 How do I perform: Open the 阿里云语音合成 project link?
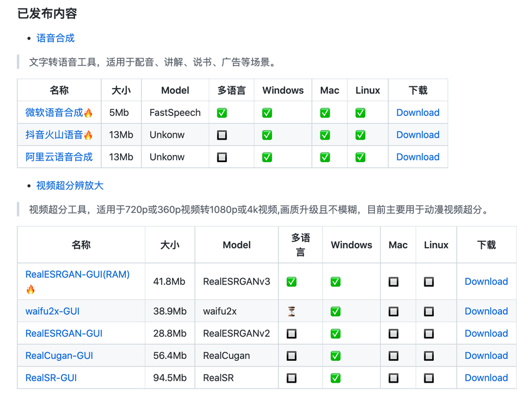(x=59, y=157)
